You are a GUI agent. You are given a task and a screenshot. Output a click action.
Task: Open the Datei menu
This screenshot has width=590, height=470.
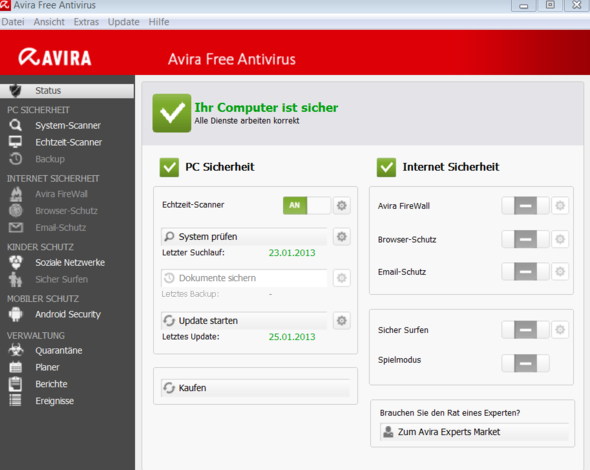pyautogui.click(x=13, y=22)
